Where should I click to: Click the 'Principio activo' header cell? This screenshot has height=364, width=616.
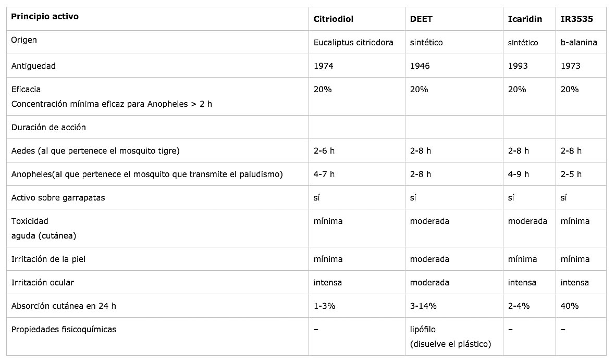tap(45, 16)
